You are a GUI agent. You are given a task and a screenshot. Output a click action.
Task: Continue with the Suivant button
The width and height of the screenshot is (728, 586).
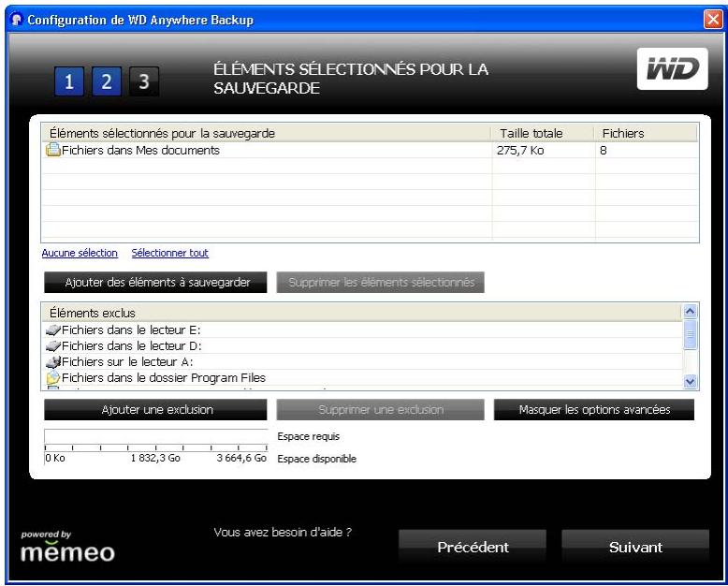point(635,547)
